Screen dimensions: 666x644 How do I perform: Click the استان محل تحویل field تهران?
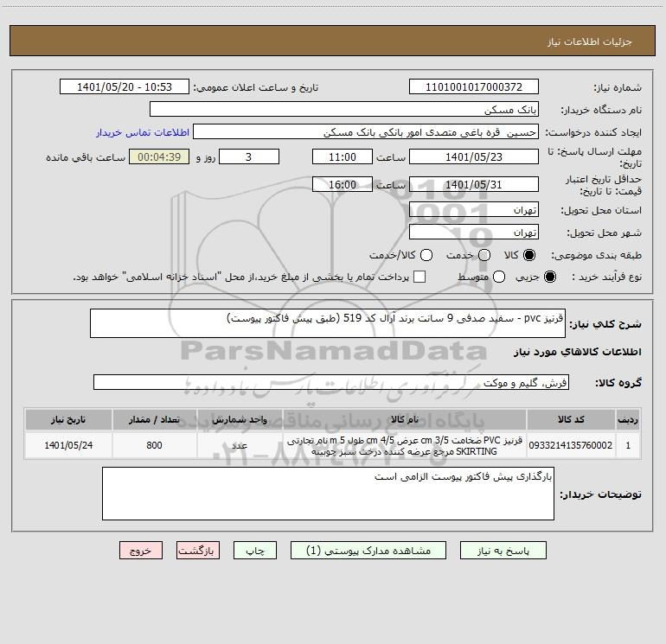(x=474, y=209)
